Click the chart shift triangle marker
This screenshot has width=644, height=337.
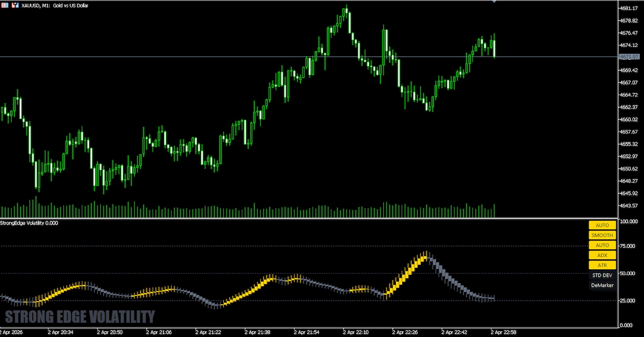pos(494,2)
